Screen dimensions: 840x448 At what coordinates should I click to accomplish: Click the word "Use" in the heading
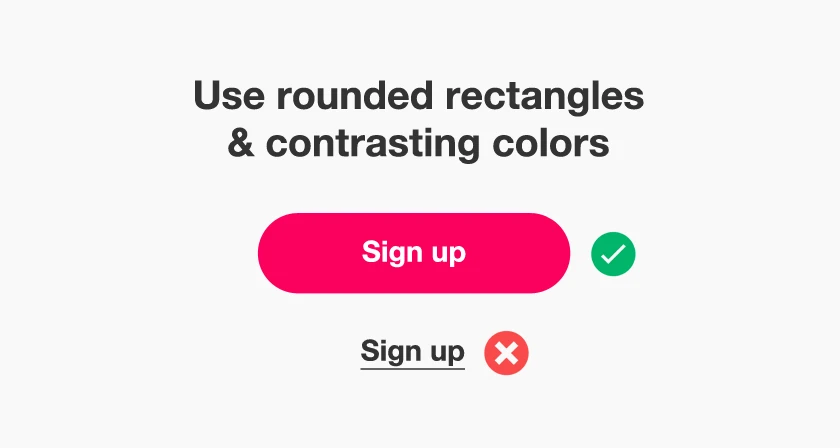(x=227, y=97)
